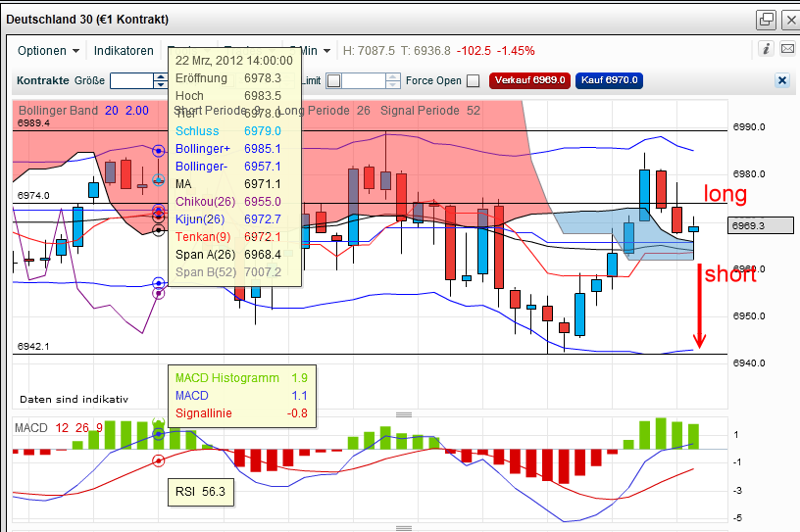Click the Signallinie tooltip row
800x532 pixels.
tap(241, 413)
